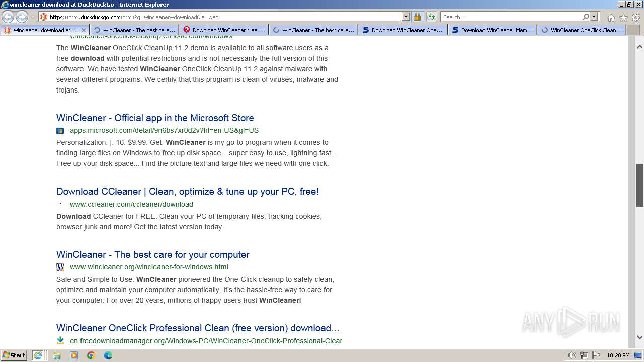Screen dimensions: 644x362
Task: Click the browser Forward arrow button
Action: point(22,17)
